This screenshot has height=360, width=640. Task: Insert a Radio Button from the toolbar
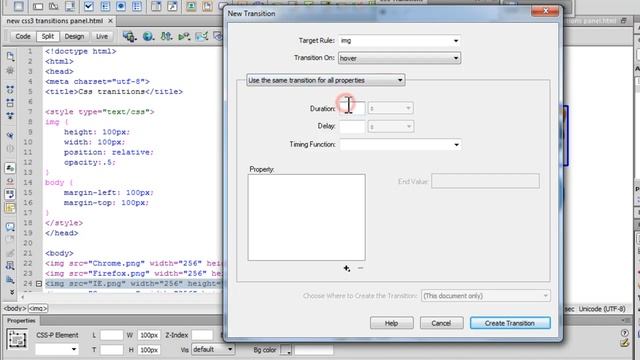tap(121, 6)
